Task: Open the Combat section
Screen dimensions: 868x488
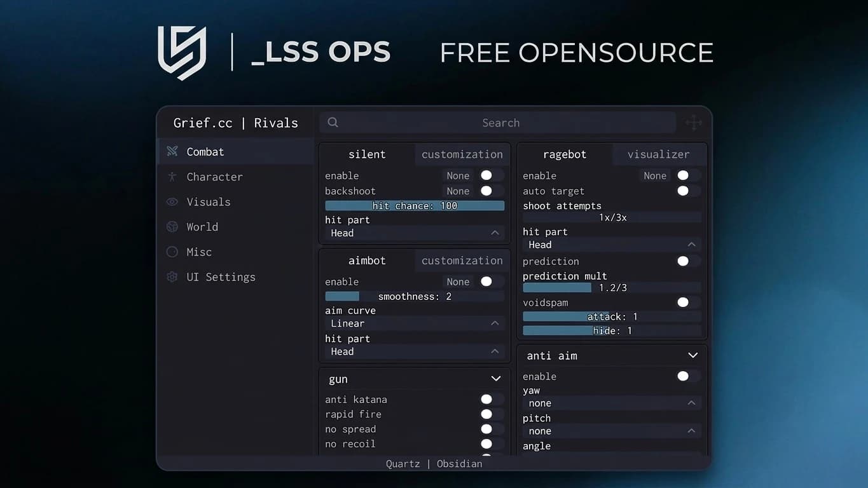Action: (235, 151)
